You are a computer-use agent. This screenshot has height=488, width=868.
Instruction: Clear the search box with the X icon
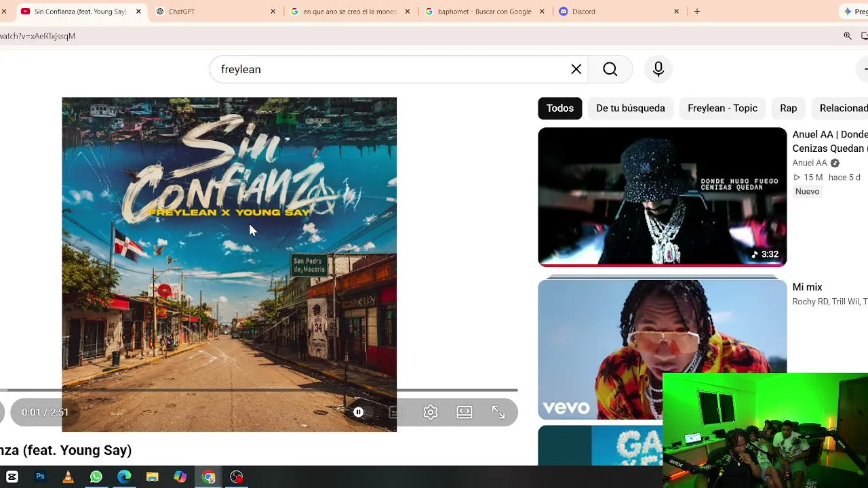576,69
